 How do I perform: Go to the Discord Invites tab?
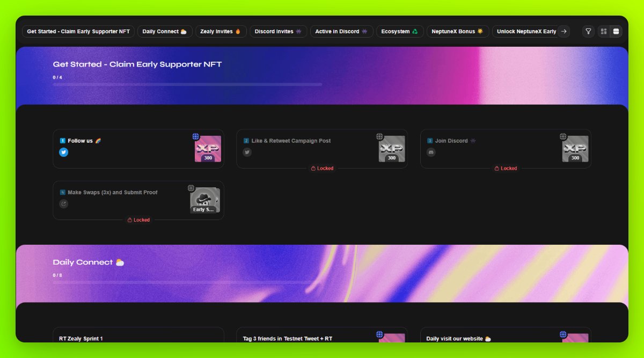278,32
